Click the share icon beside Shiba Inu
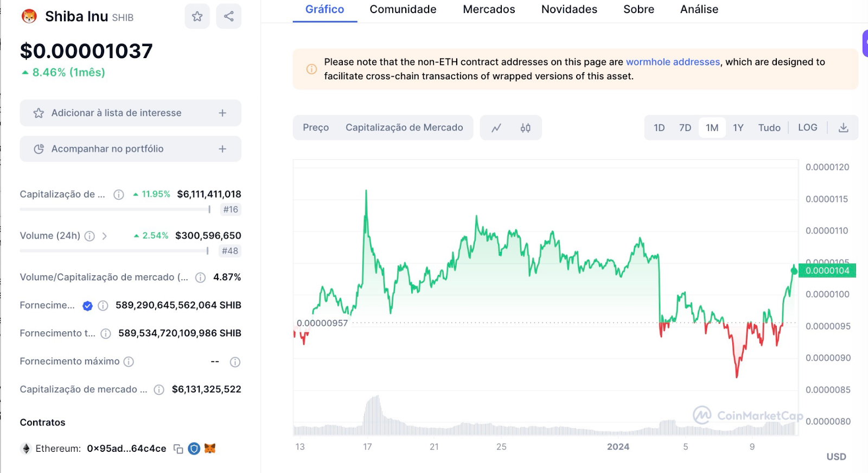This screenshot has height=473, width=868. click(229, 16)
